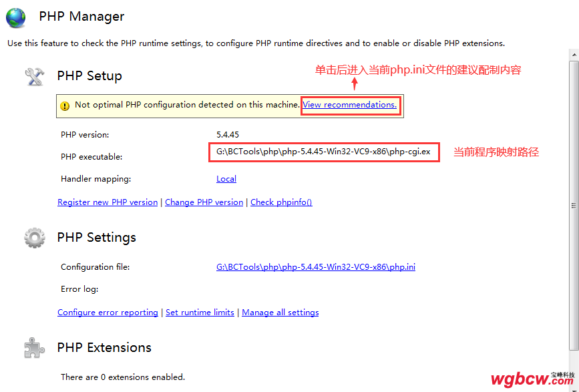
Task: Click the vertical scrollbar thumb
Action: tap(574, 205)
